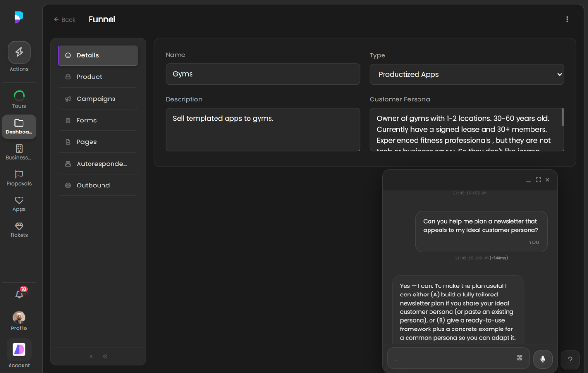Click the help question mark button
Screen dimensions: 588x373
click(570, 360)
